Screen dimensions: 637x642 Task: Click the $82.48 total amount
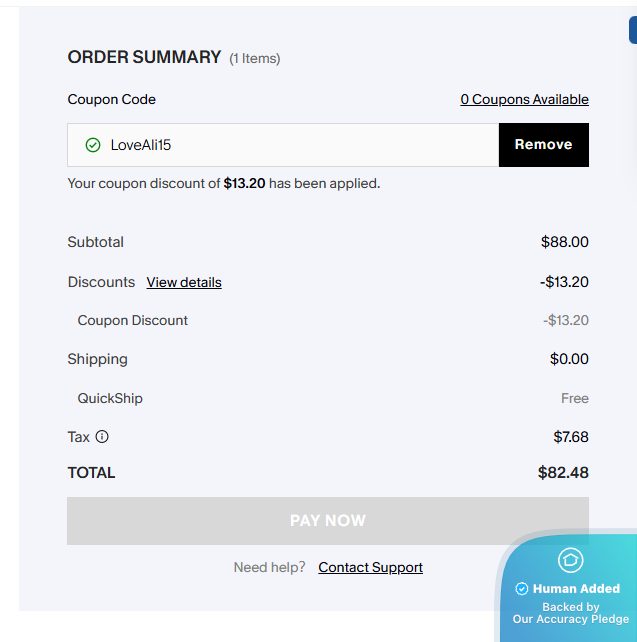(x=563, y=473)
